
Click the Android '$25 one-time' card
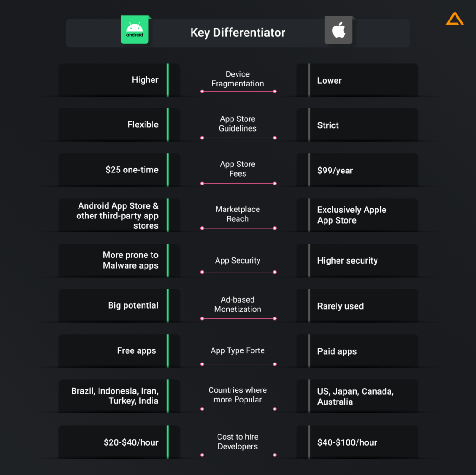(x=119, y=170)
